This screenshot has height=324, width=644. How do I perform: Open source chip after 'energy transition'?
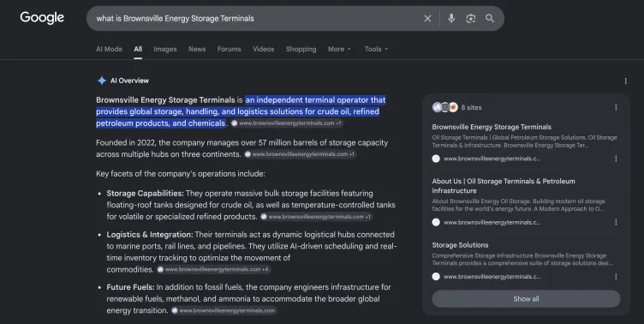pyautogui.click(x=224, y=311)
